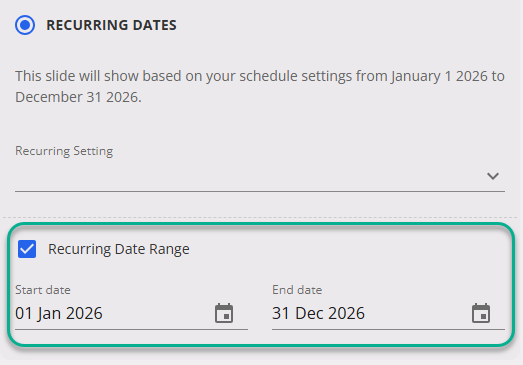This screenshot has width=523, height=365.
Task: Click the Recurring Setting field label
Action: [x=64, y=151]
